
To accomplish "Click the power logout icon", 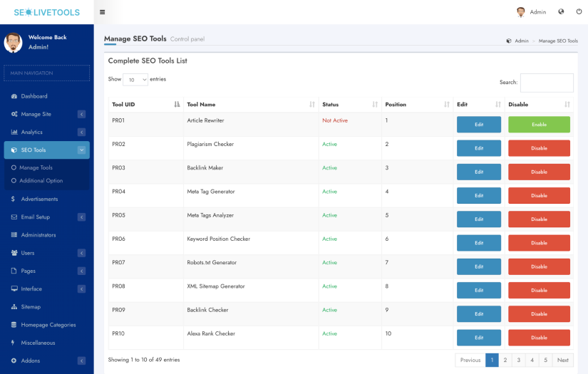I will 579,11.
